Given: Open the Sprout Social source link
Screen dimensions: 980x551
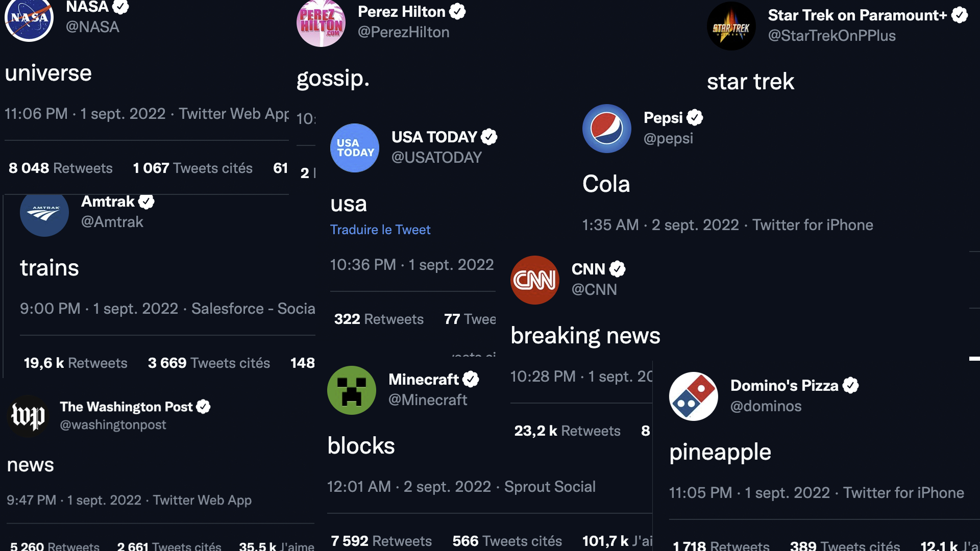Looking at the screenshot, I should click(550, 487).
